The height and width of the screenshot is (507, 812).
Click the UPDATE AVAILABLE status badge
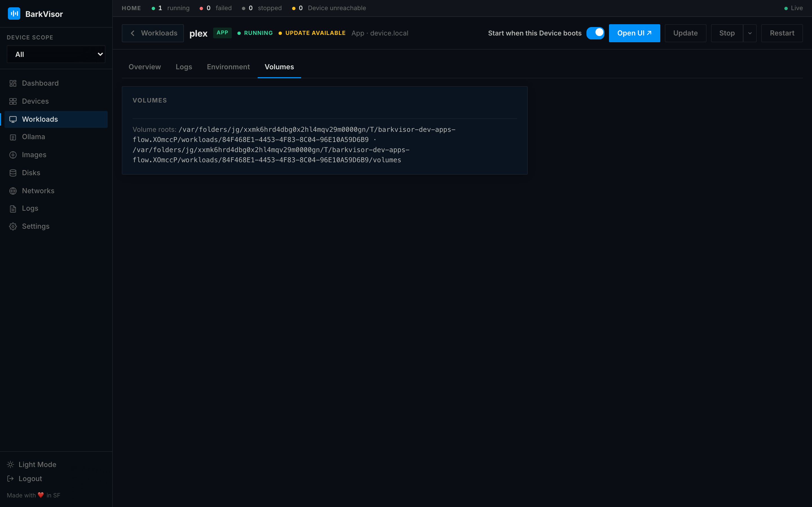[312, 33]
